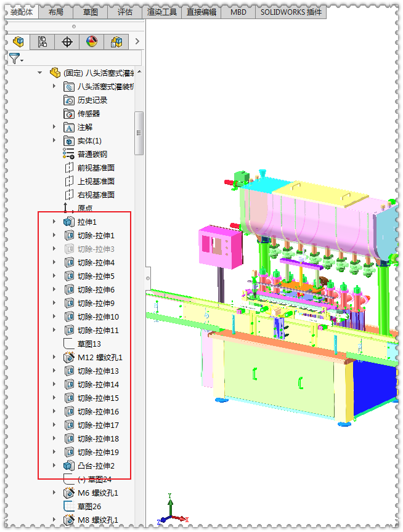Image resolution: width=403 pixels, height=532 pixels.
Task: Open the SOLIDWORKS 插件 tab
Action: [290, 12]
